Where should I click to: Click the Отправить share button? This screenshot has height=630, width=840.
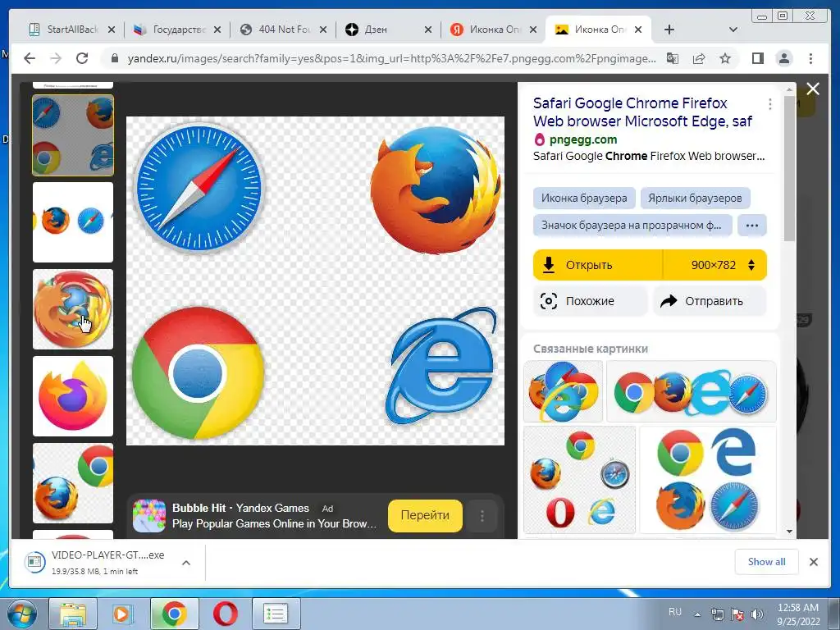tap(710, 301)
